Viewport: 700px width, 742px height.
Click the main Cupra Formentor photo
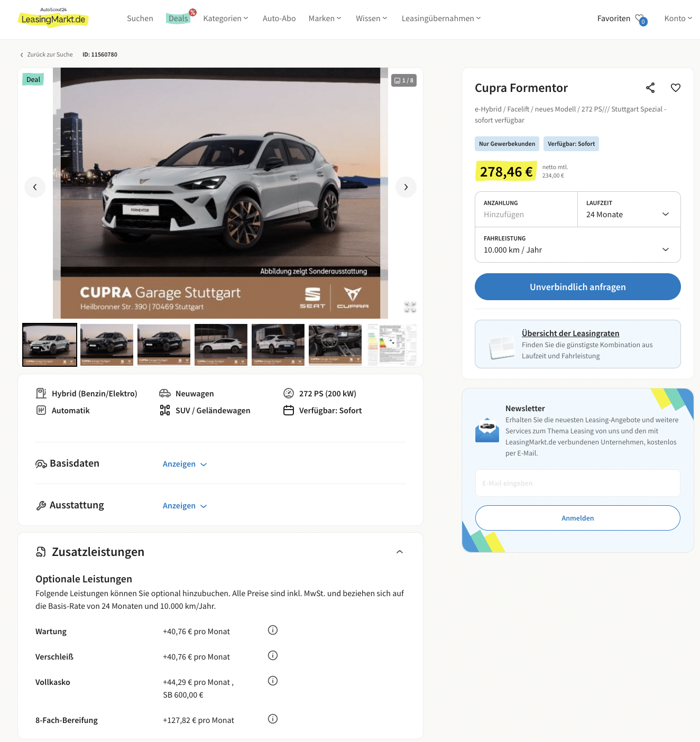220,193
